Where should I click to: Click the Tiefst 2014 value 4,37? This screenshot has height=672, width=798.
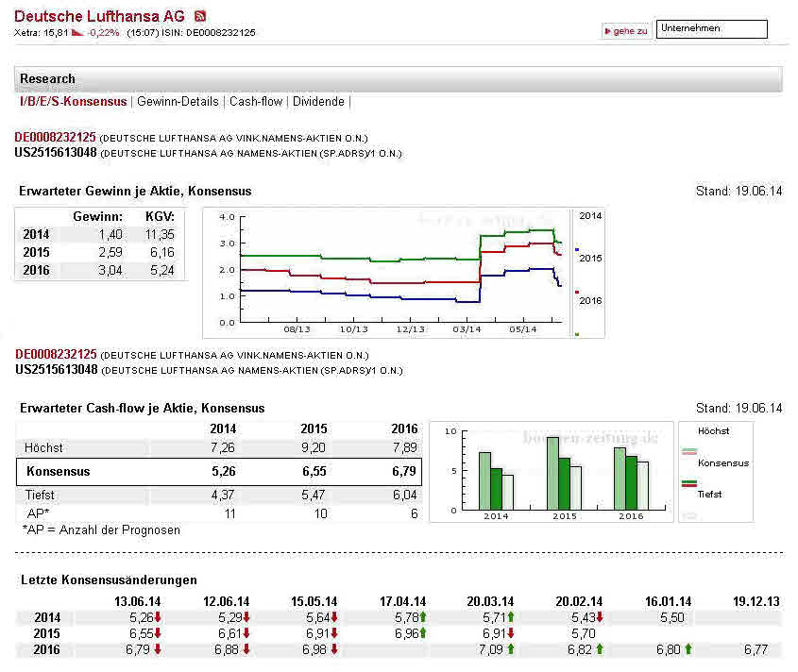pyautogui.click(x=223, y=495)
